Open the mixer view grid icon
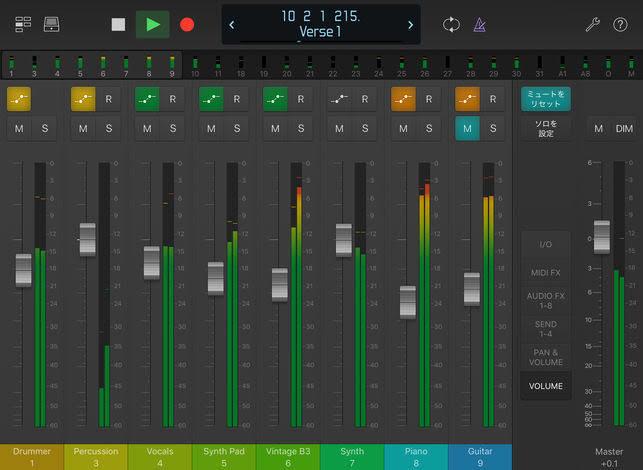Screen dimensions: 643x470 23,25
